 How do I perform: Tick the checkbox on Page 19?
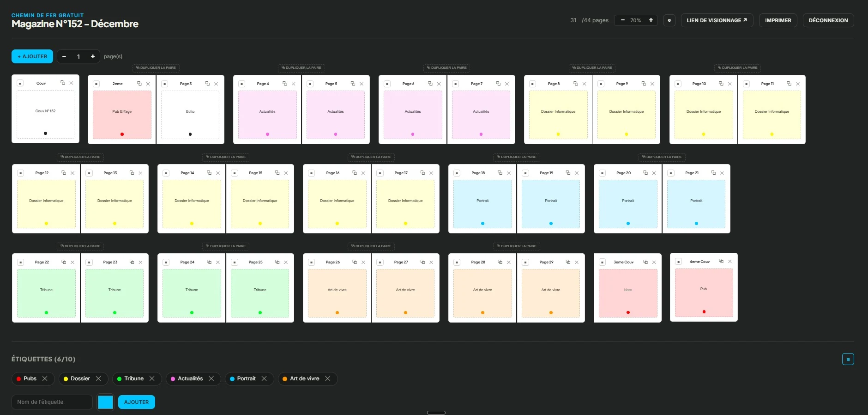tap(525, 173)
